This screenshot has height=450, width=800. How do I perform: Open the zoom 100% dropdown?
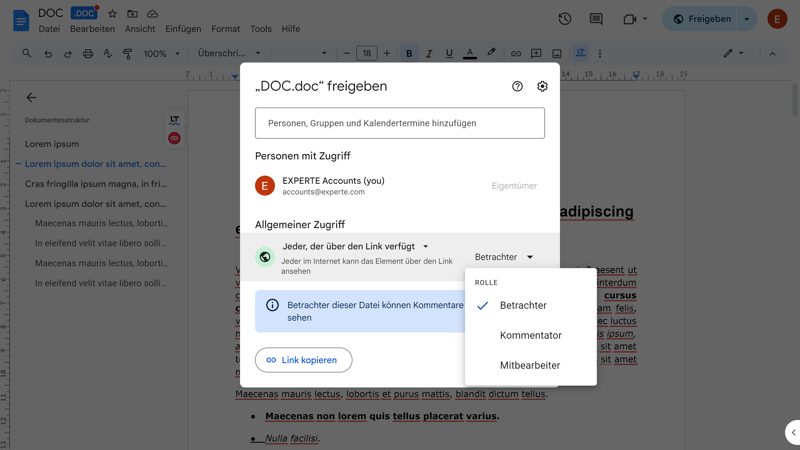[161, 54]
